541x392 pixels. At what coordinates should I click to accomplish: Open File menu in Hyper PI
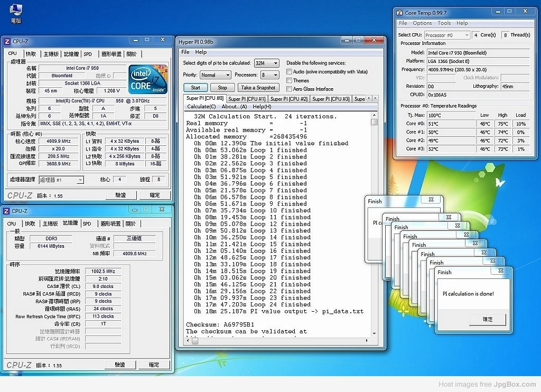point(185,52)
